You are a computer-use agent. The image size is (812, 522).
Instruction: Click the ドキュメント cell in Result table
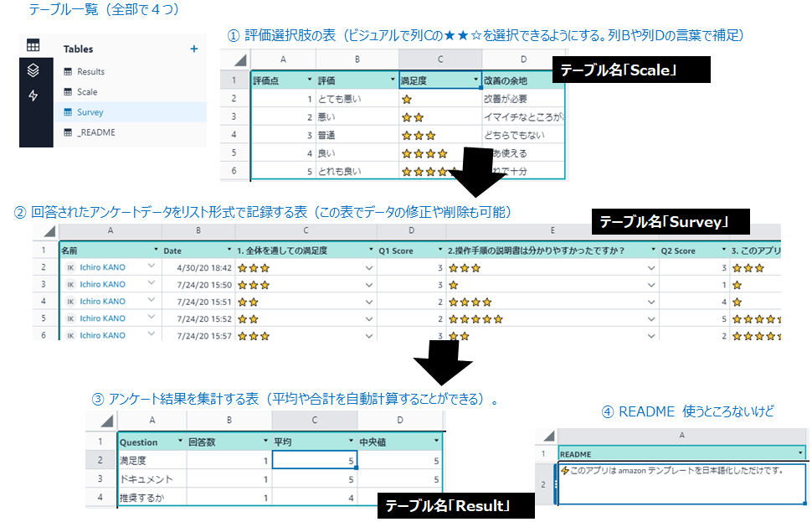pyautogui.click(x=152, y=479)
